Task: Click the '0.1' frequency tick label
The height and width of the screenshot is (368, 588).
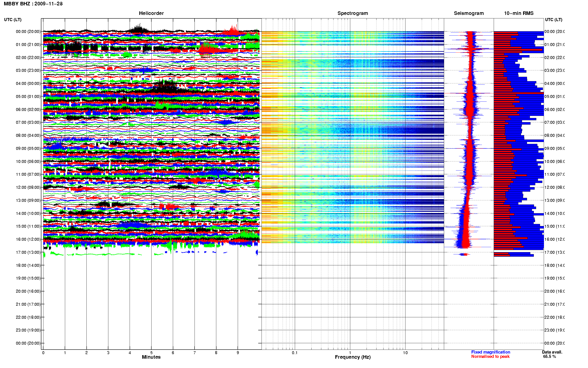Action: point(295,353)
